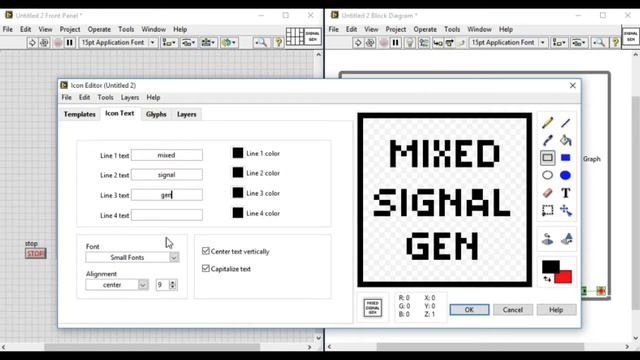Open Distribute Objects dropdown in Front Panel
Screen dimensions: 640x360
(x=188, y=42)
